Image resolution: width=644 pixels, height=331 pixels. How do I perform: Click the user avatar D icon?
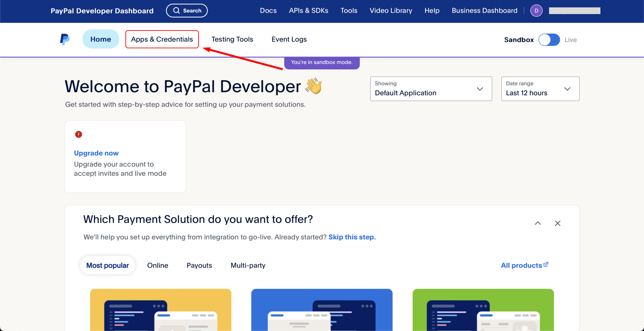pyautogui.click(x=536, y=11)
